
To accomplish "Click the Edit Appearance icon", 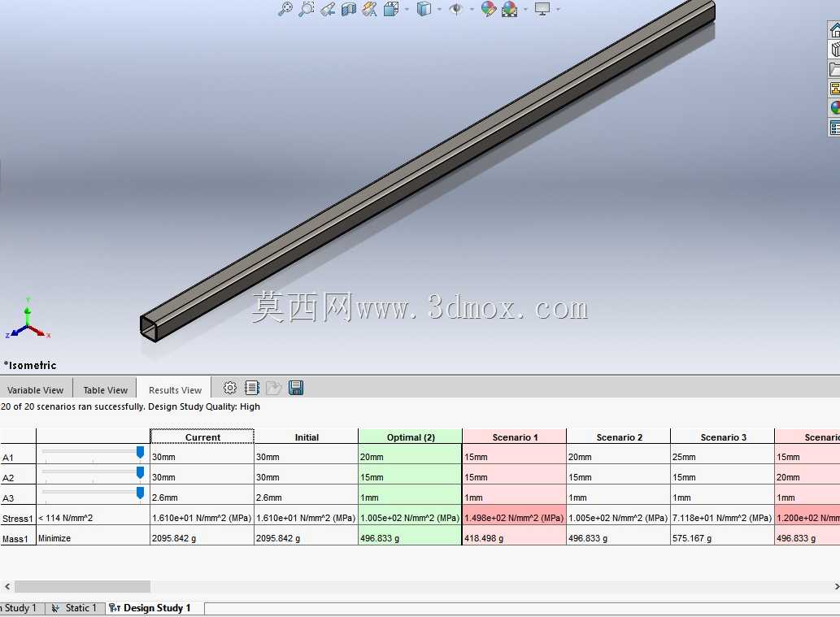I will (488, 9).
